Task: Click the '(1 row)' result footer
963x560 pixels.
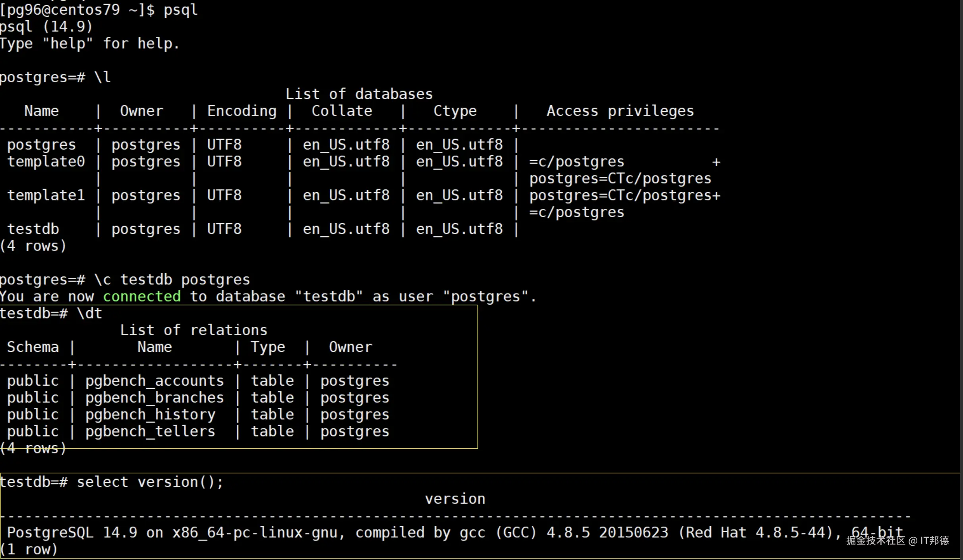Action: [x=29, y=550]
